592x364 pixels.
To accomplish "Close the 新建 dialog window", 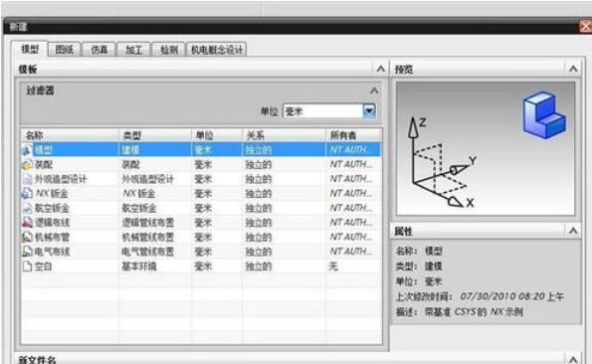I will tap(586, 27).
